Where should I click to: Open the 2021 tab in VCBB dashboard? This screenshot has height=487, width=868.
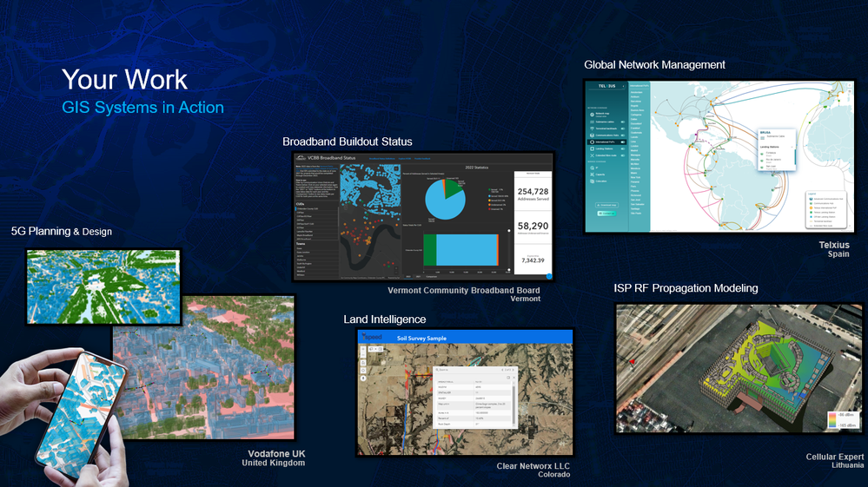[x=418, y=276]
